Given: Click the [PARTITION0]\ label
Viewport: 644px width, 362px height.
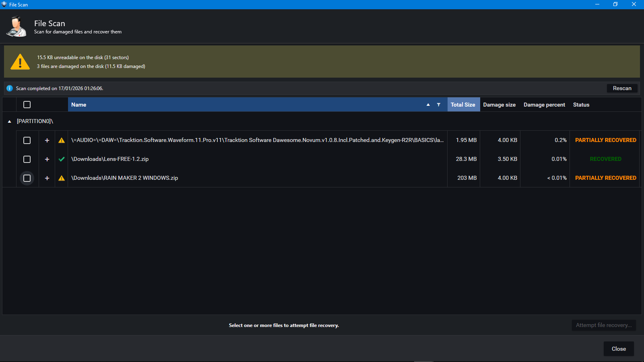Looking at the screenshot, I should pyautogui.click(x=35, y=121).
